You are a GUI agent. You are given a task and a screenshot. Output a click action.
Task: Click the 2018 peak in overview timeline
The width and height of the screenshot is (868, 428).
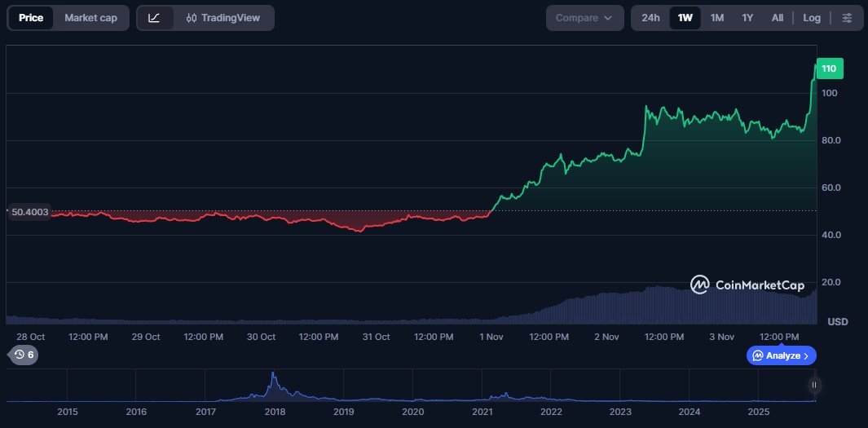[x=273, y=379]
